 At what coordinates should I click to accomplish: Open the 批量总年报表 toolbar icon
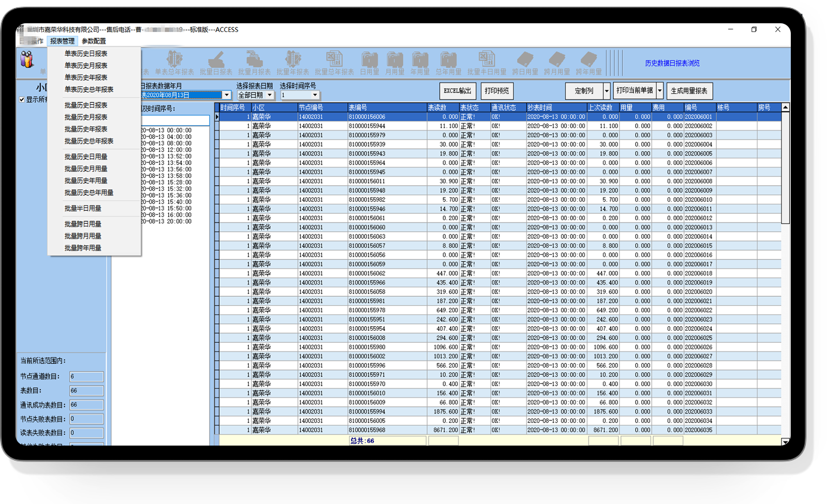pyautogui.click(x=334, y=63)
